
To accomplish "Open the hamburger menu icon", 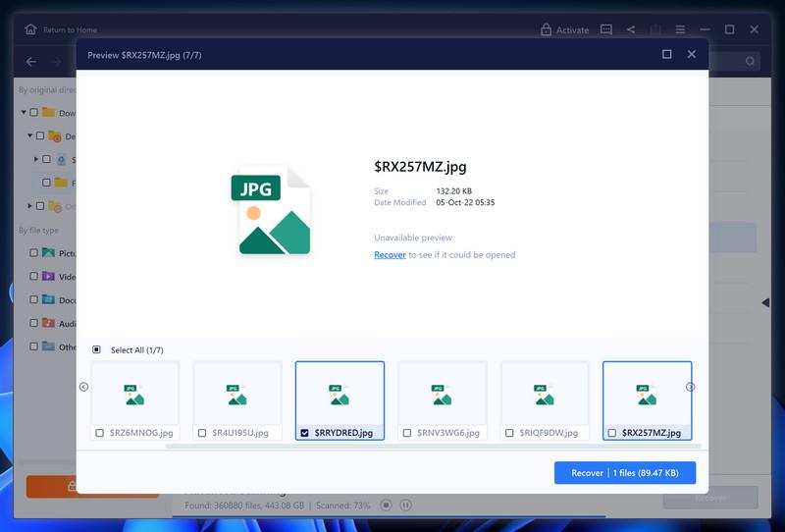I will (x=680, y=29).
